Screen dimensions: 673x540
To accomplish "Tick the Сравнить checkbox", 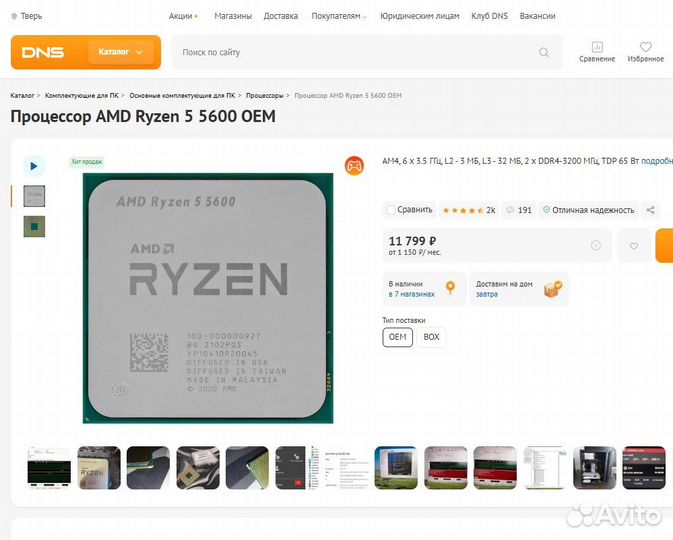I will 391,210.
